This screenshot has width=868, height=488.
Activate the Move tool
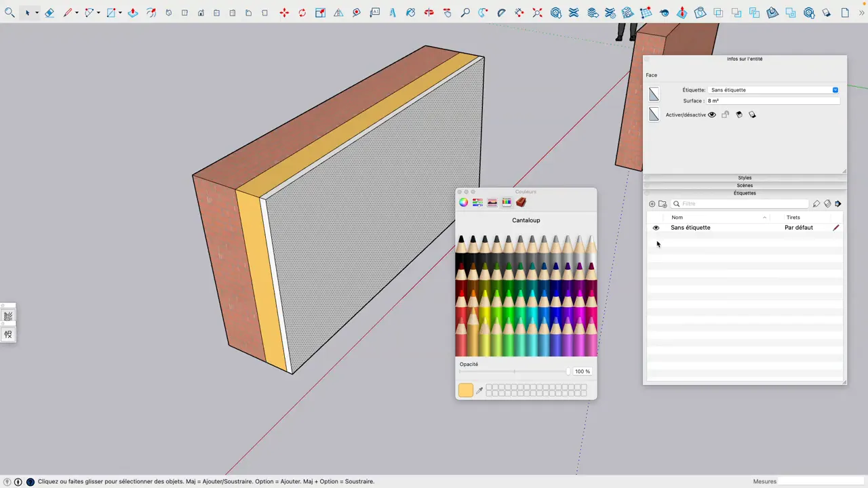tap(284, 13)
